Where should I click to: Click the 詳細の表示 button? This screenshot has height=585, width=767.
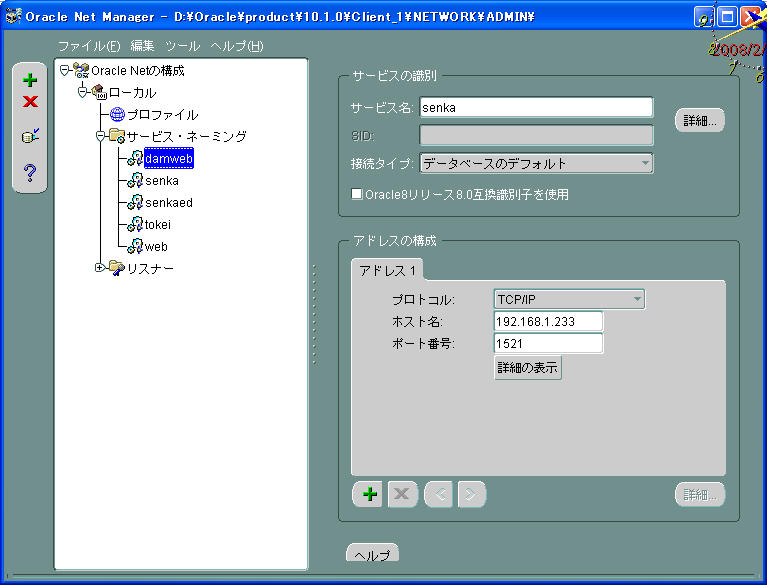pos(527,368)
